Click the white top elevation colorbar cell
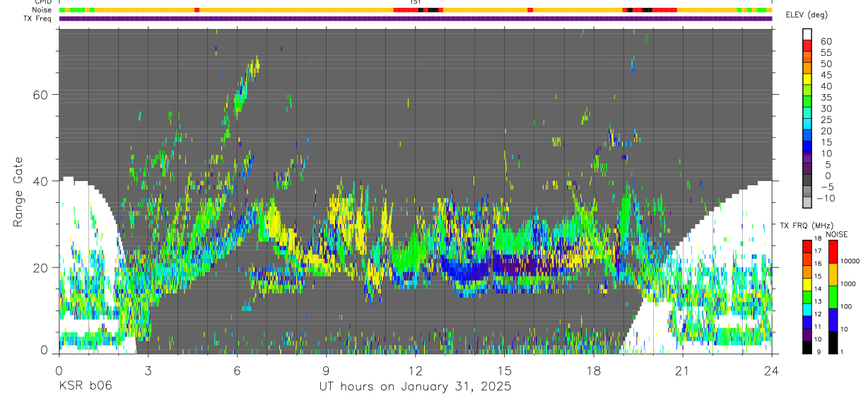This screenshot has width=868, height=401. pos(807,35)
